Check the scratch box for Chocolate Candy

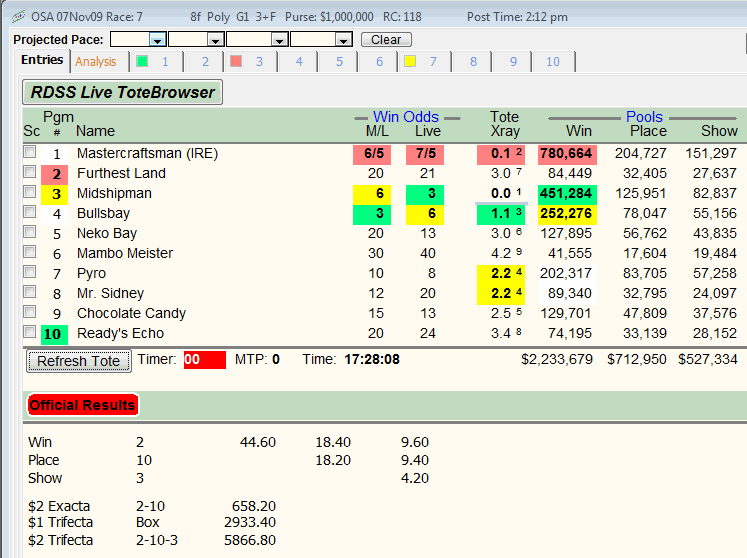pyautogui.click(x=30, y=312)
